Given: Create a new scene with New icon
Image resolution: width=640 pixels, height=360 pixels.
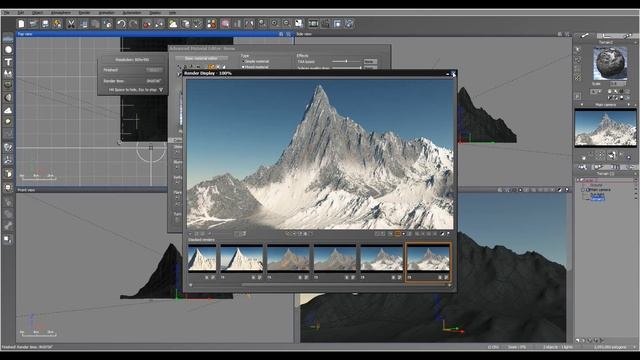Looking at the screenshot, I should (x=21, y=24).
